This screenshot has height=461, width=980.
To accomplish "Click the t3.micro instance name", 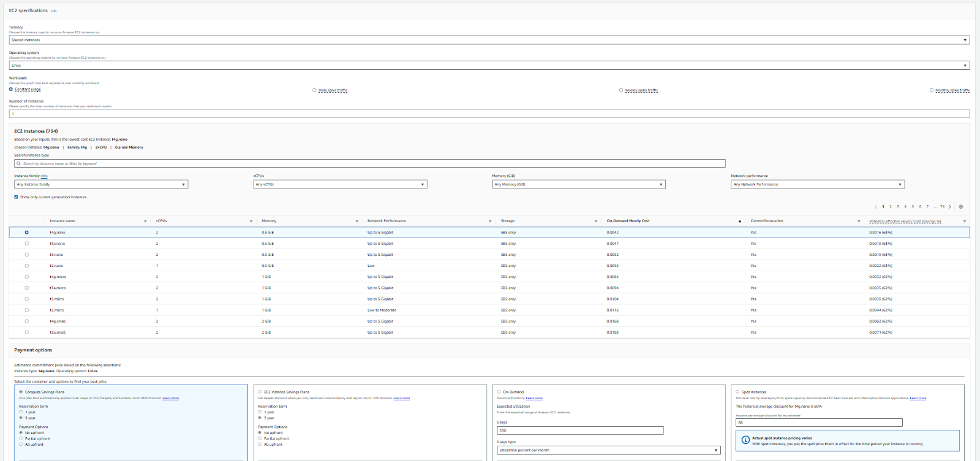I will coord(57,299).
